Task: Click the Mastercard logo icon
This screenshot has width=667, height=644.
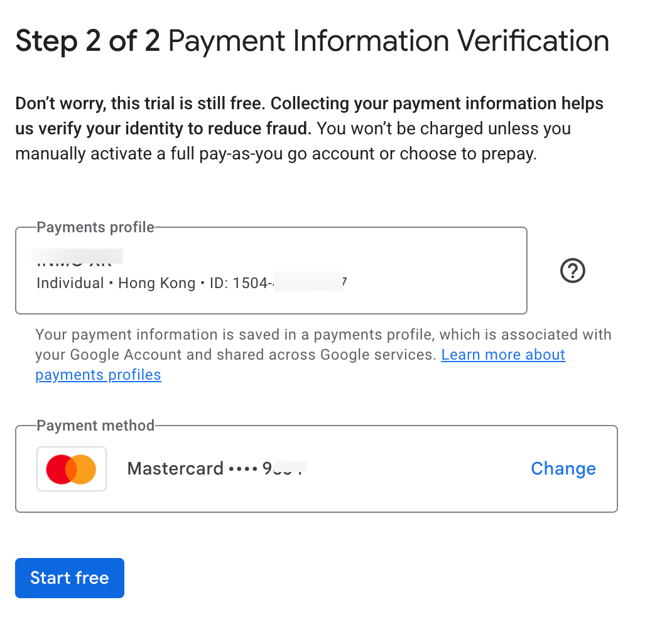Action: [72, 469]
